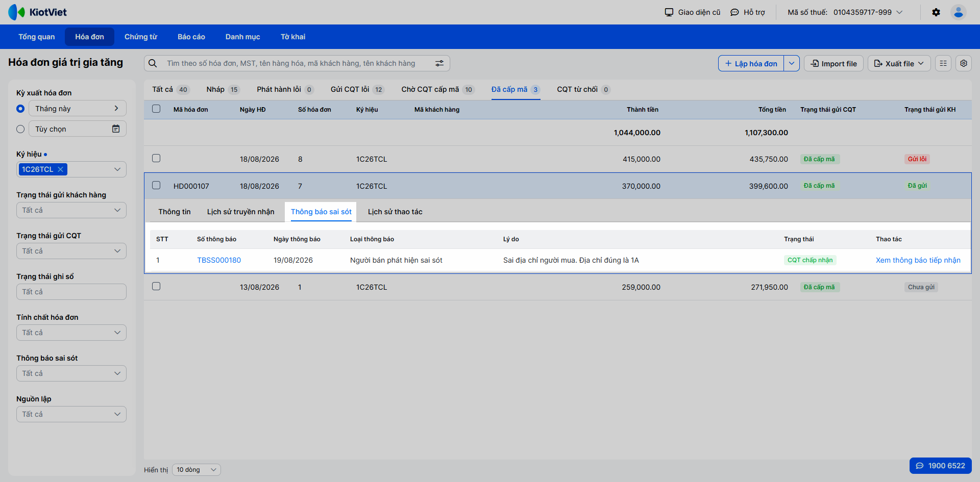Switch to Chờ CQT cấp mã tab
The height and width of the screenshot is (482, 980).
(x=438, y=89)
